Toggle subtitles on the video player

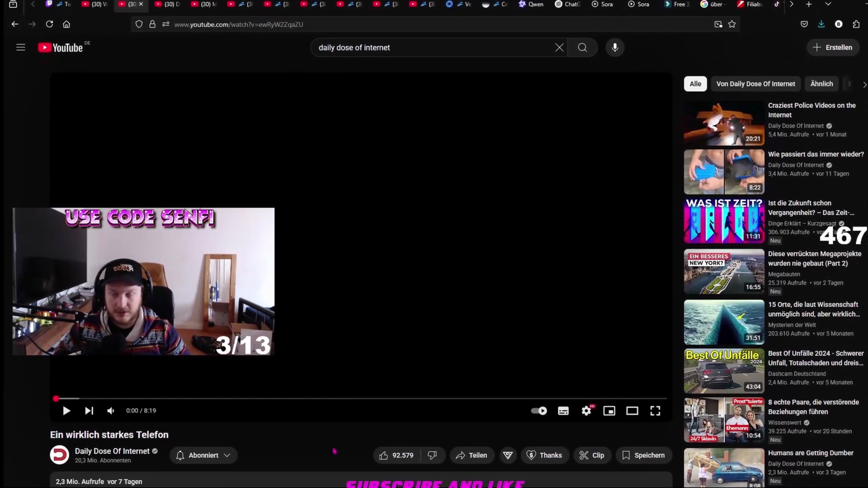click(563, 411)
